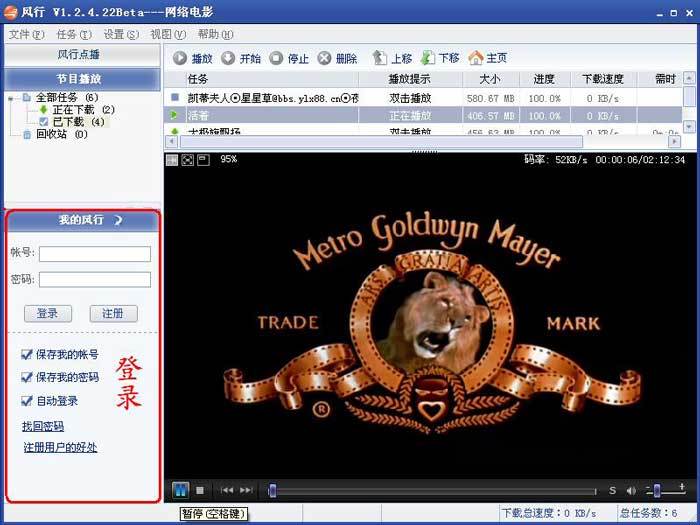Click the 580.67 MB size cell
The width and height of the screenshot is (700, 525).
click(x=491, y=98)
